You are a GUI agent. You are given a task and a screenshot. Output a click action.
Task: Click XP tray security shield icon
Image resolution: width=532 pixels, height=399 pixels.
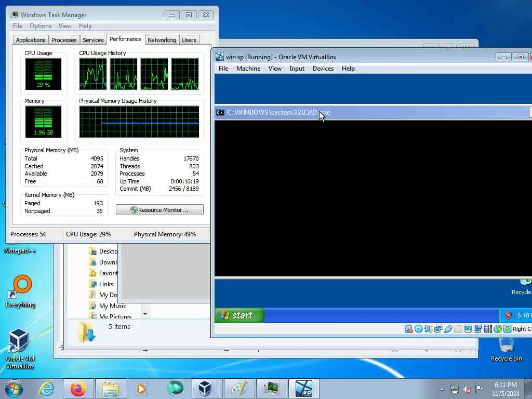pos(508,315)
